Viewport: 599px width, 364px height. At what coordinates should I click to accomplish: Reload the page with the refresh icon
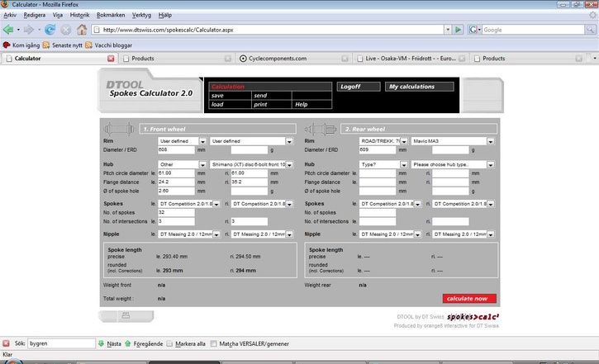50,30
